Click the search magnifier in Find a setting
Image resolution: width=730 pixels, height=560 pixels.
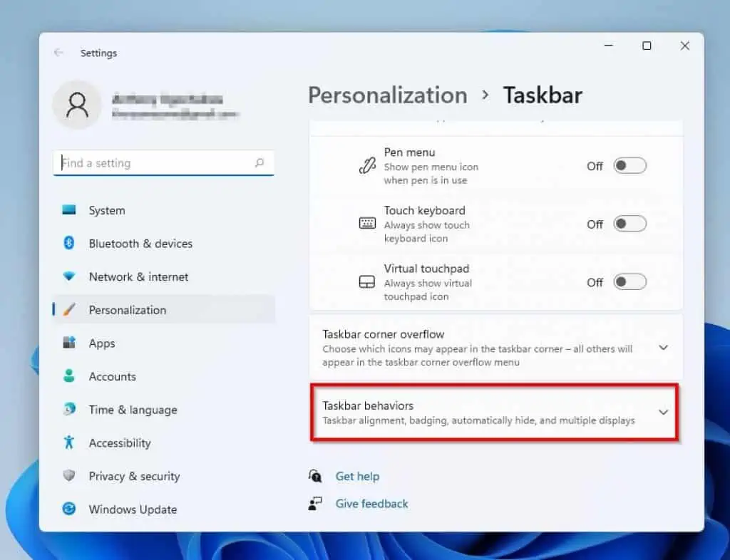[259, 162]
